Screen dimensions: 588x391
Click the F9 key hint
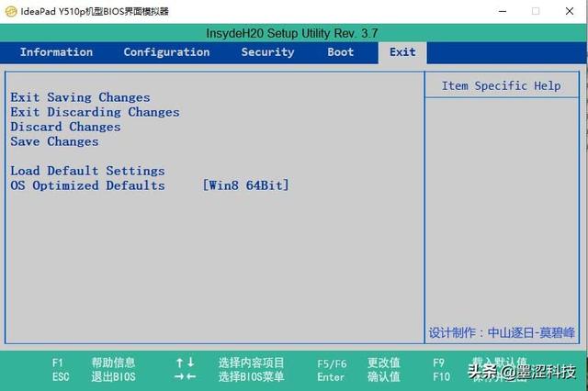438,363
